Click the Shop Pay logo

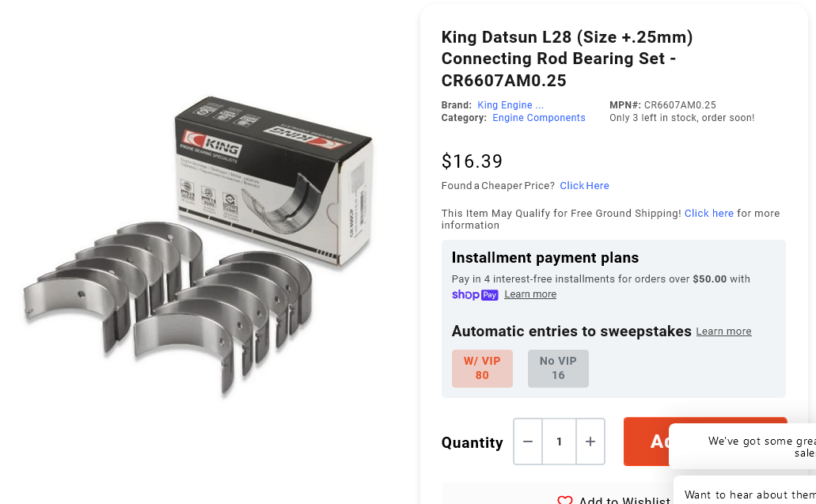point(475,295)
